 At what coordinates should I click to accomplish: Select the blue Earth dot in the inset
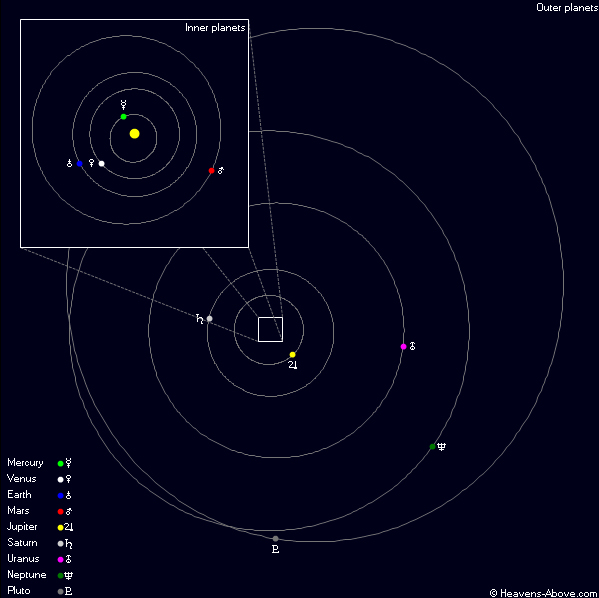point(79,164)
